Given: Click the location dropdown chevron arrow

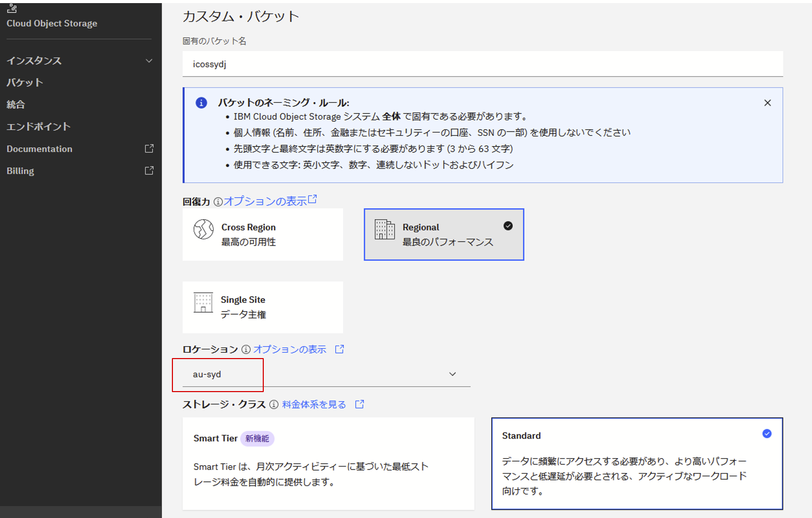Looking at the screenshot, I should coord(453,374).
